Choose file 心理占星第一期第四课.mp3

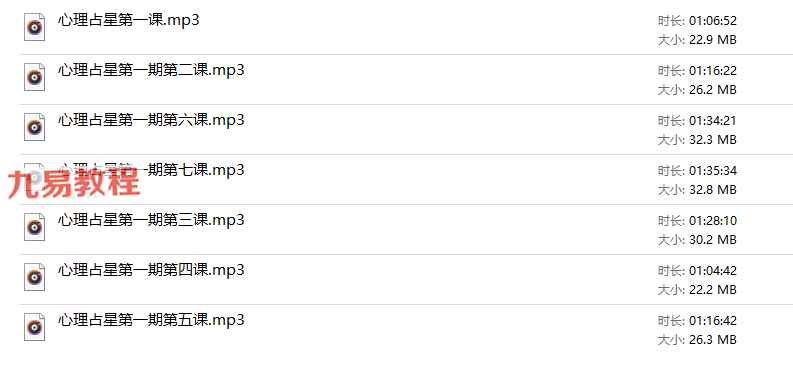151,270
